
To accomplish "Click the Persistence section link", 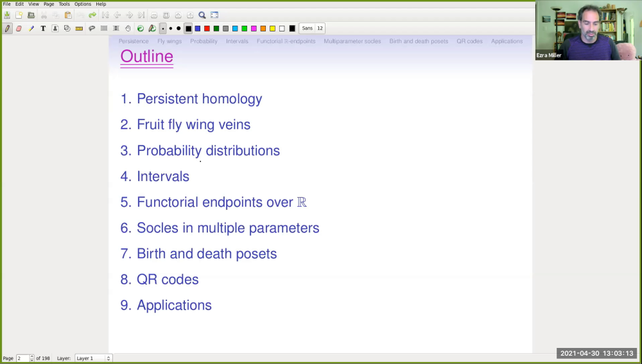I will 134,41.
